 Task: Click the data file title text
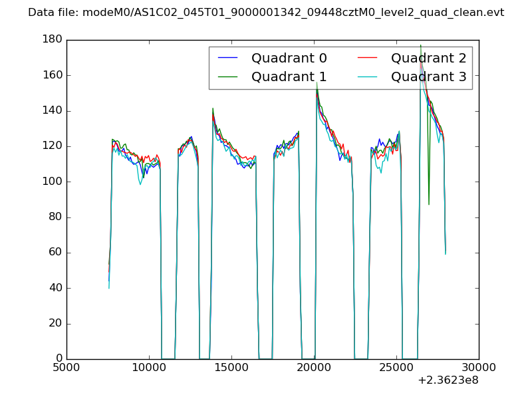tap(266, 13)
